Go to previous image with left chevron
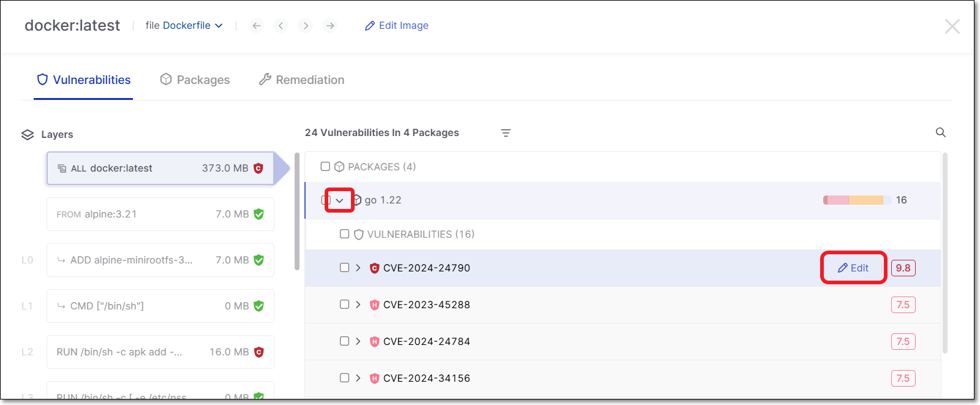This screenshot has width=980, height=405. (x=281, y=26)
